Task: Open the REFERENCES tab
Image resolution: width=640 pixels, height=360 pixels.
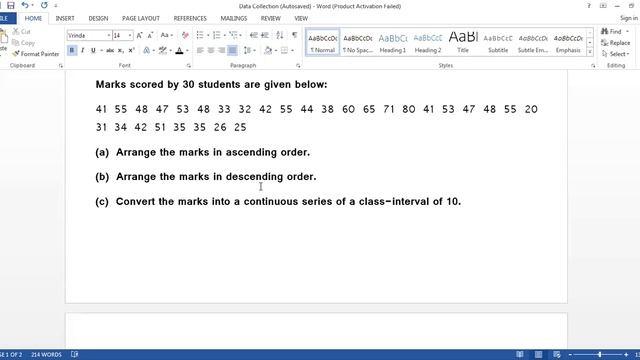Action: [x=190, y=18]
